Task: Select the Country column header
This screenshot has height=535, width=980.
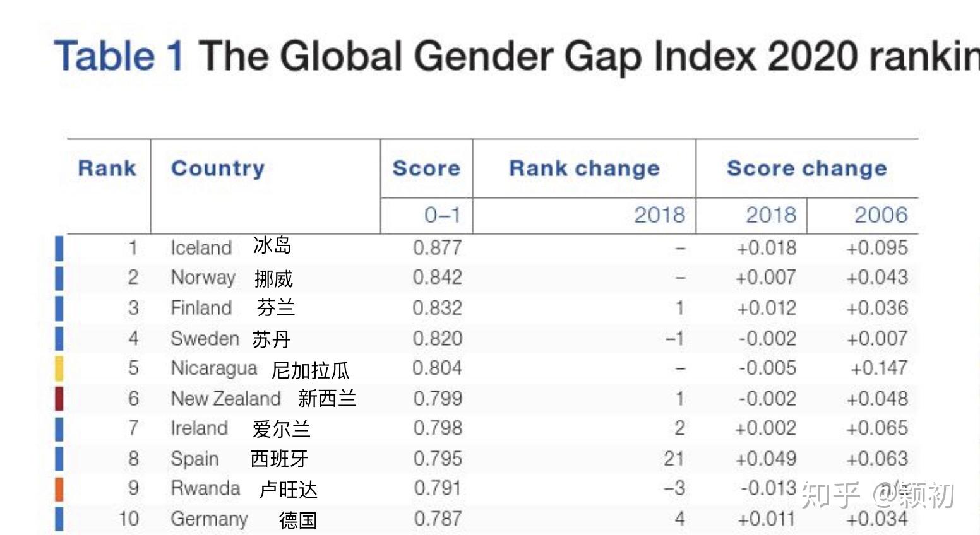Action: [218, 168]
